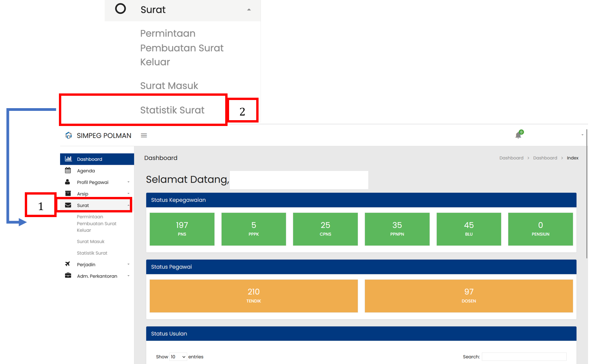Open Surat Masuk in the sidebar

(91, 242)
